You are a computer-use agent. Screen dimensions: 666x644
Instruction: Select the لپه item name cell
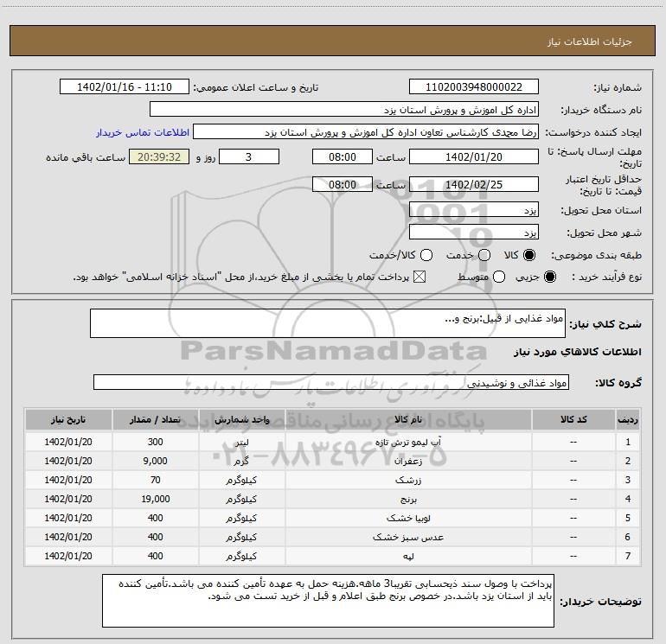click(408, 556)
